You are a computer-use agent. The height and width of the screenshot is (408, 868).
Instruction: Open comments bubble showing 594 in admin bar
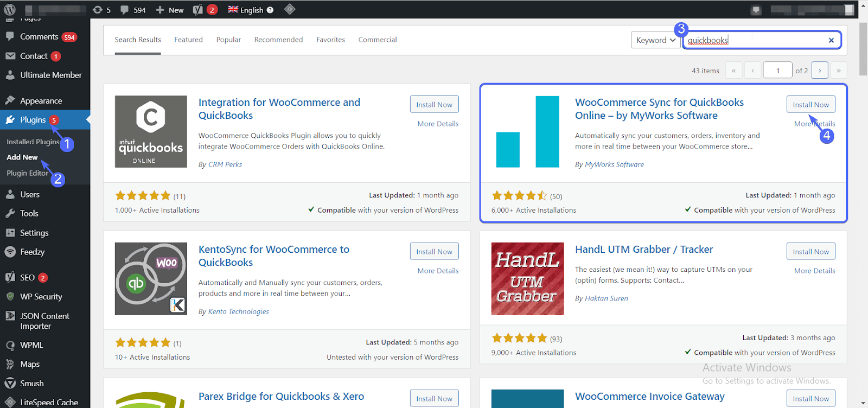(133, 10)
